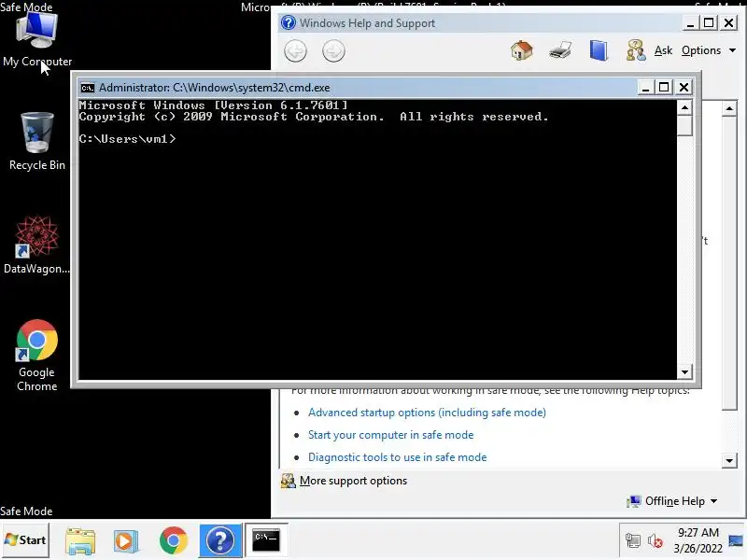Image resolution: width=747 pixels, height=560 pixels.
Task: Click the cmd scrollbar thumb
Action: pos(684,126)
